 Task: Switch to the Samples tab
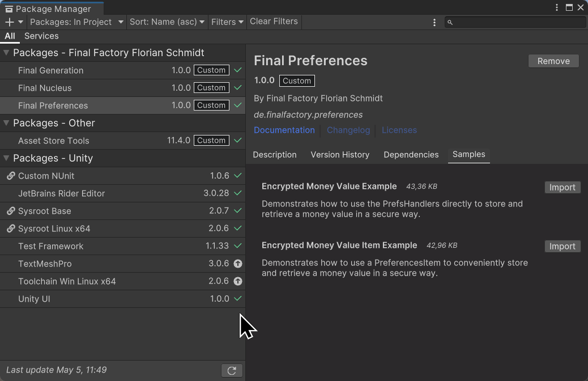(x=468, y=155)
